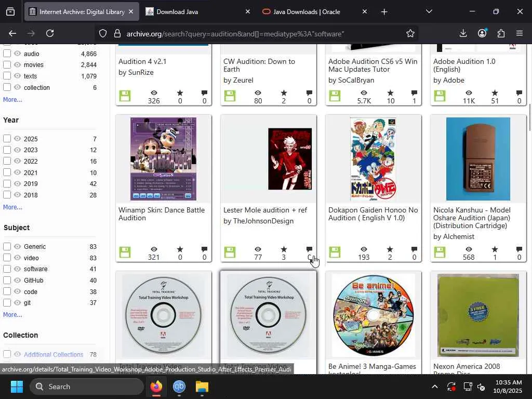Open a new browser tab
Screen dimensions: 532x399
[x=384, y=12]
